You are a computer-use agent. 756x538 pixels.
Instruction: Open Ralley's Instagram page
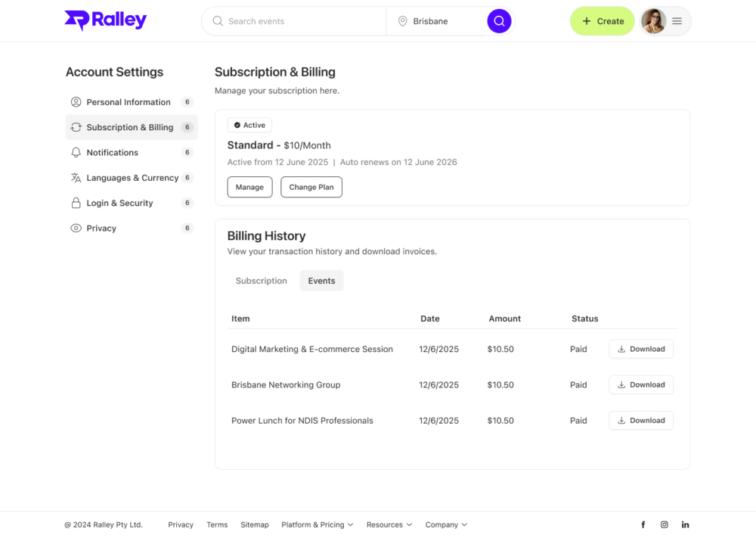664,524
